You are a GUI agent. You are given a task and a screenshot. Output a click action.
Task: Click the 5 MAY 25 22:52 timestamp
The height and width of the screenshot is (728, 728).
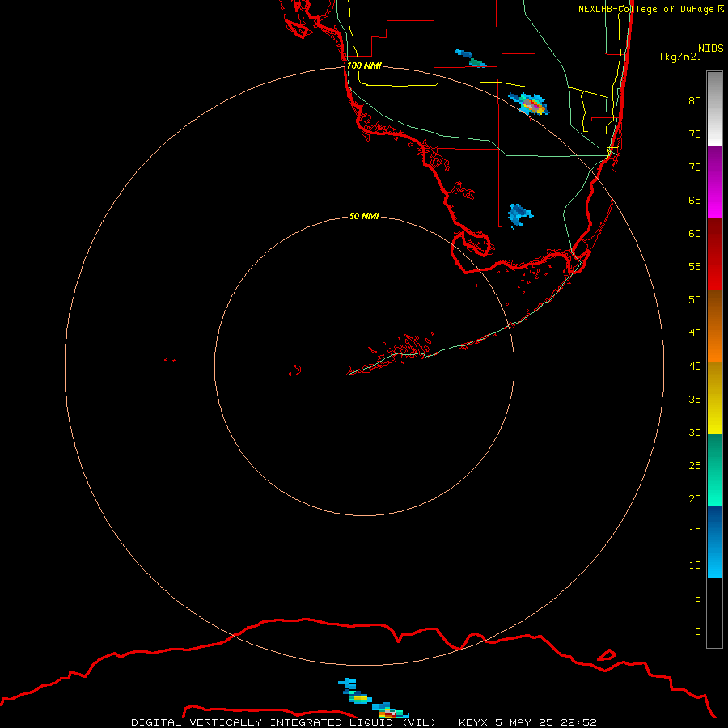point(545,722)
